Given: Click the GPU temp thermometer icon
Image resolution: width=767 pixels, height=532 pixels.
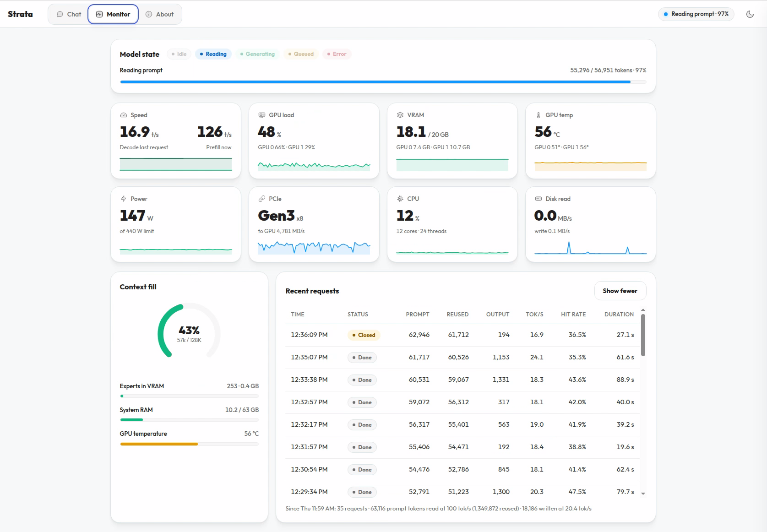Looking at the screenshot, I should point(538,115).
